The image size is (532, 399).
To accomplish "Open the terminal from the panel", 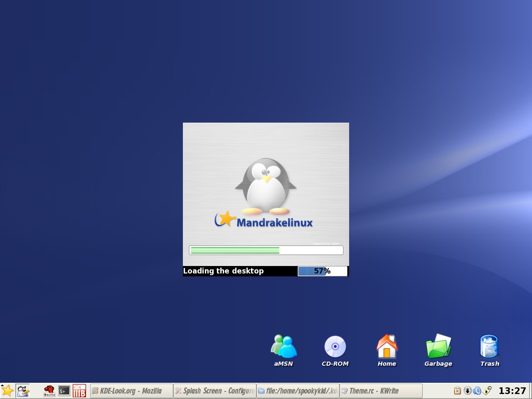I will [x=64, y=391].
